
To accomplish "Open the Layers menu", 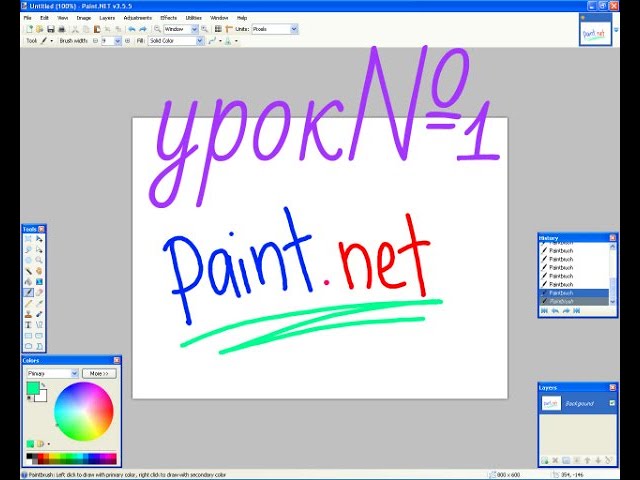I will pos(107,18).
